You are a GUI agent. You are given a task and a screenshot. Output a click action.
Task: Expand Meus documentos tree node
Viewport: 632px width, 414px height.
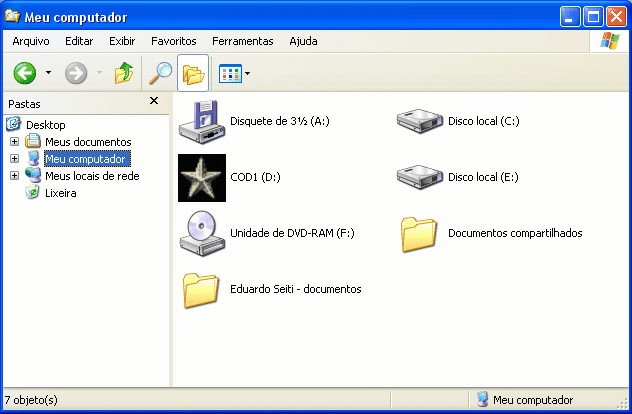tap(15, 141)
